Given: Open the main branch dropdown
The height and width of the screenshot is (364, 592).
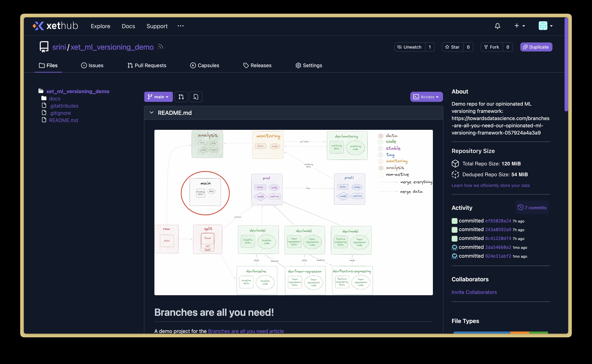Looking at the screenshot, I should coord(158,97).
